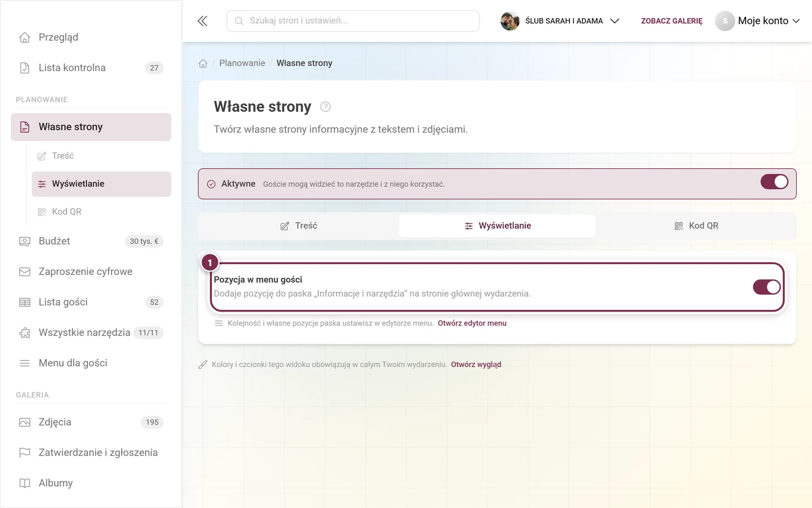
Task: Open Budżet from sidebar
Action: pos(91,241)
